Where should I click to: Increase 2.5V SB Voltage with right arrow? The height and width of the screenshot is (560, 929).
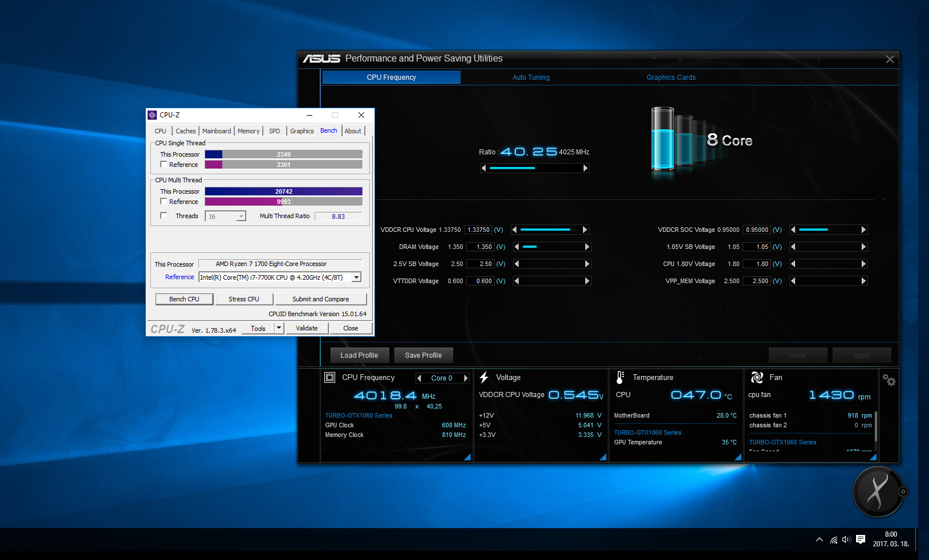[x=587, y=264]
